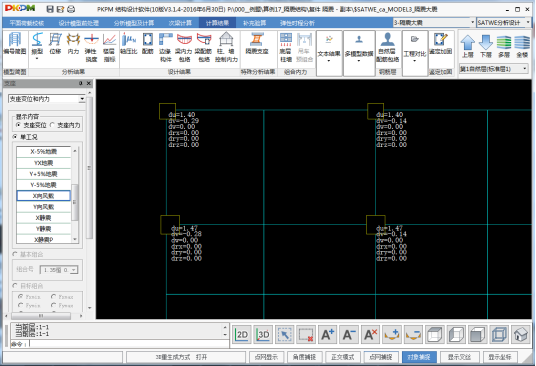The width and height of the screenshot is (536, 366).
Task: Toggle 角度捕捉 in status bar
Action: (x=304, y=357)
